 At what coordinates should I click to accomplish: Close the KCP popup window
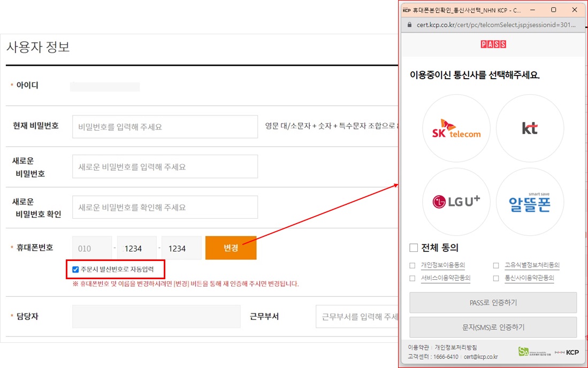(575, 10)
